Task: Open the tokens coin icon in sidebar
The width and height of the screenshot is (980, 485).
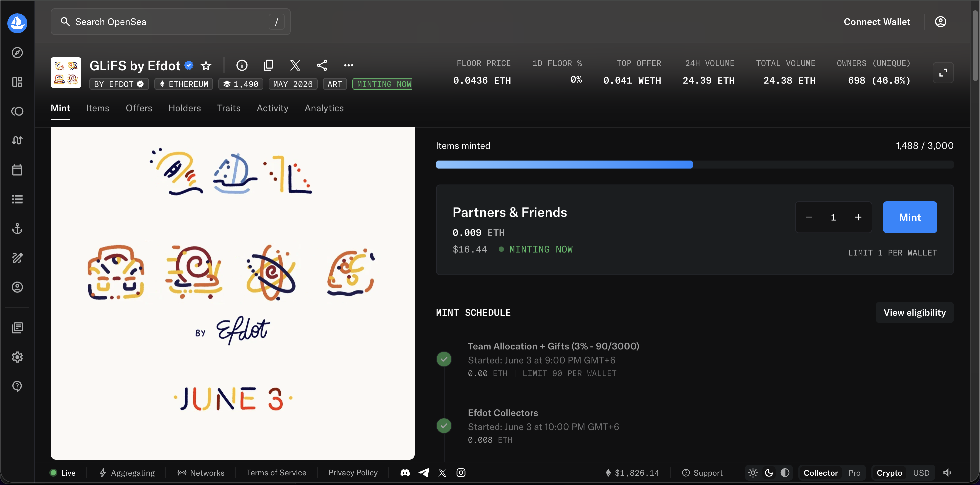Action: click(x=17, y=111)
